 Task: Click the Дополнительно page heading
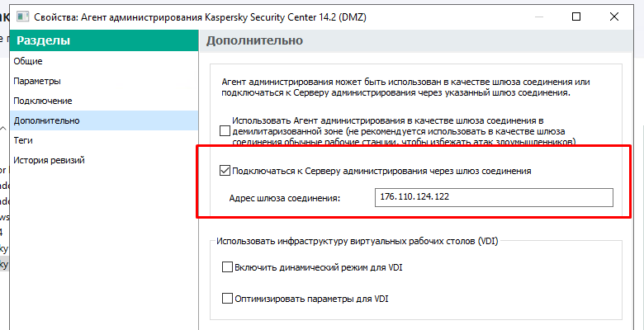click(254, 40)
